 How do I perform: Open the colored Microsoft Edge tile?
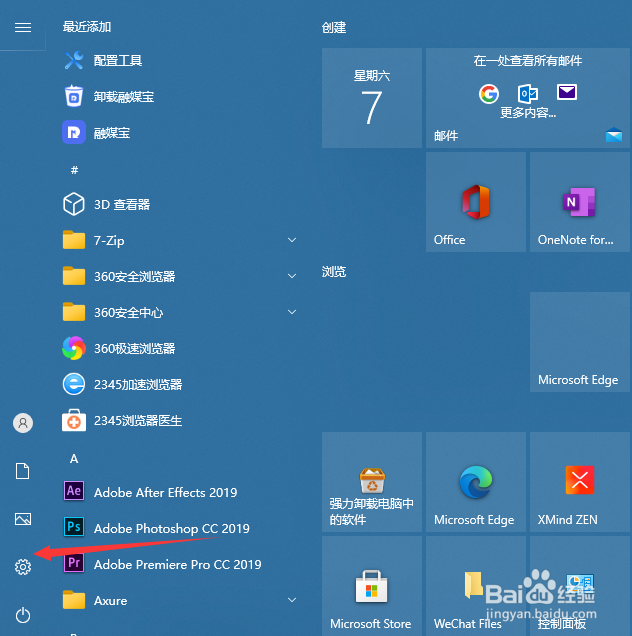(x=476, y=482)
